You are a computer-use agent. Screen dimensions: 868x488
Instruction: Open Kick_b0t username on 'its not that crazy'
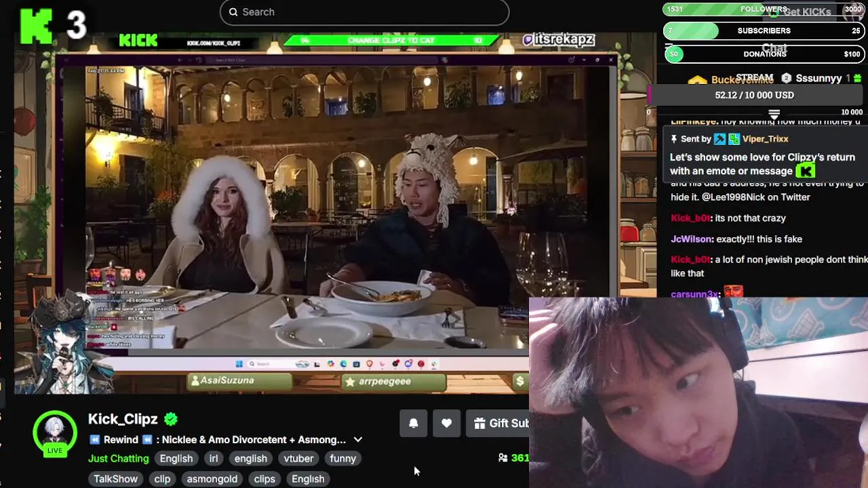click(x=690, y=218)
